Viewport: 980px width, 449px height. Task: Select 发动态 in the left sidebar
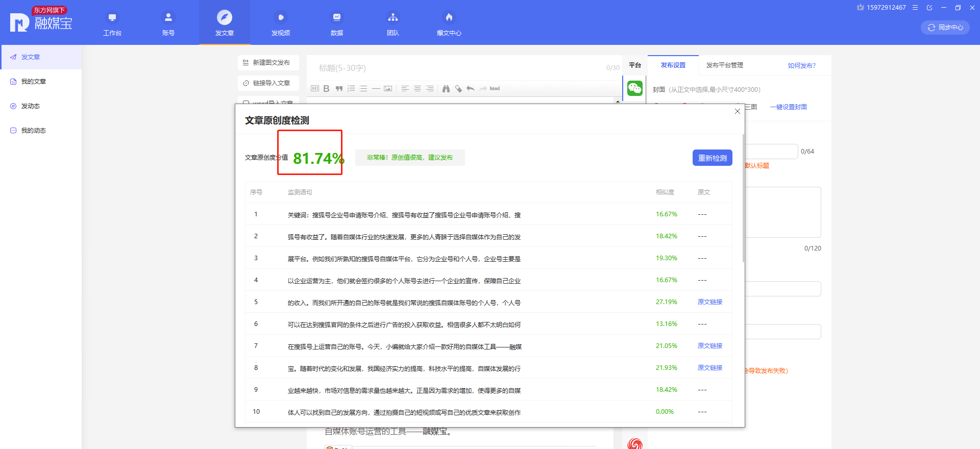click(x=41, y=106)
